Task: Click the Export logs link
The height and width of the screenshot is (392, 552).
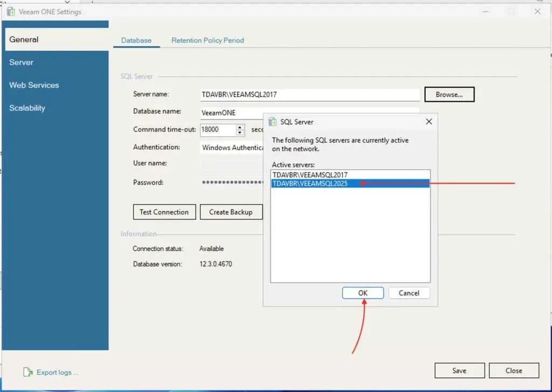Action: (57, 372)
